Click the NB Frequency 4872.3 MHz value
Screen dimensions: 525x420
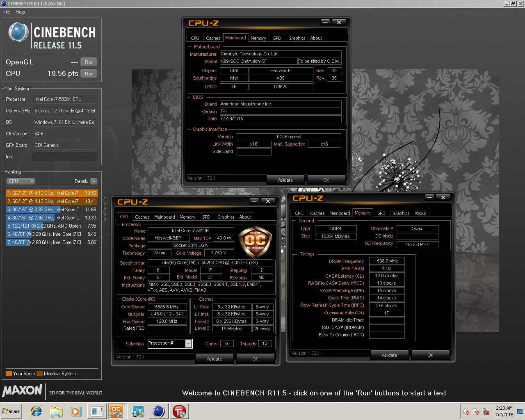(417, 244)
